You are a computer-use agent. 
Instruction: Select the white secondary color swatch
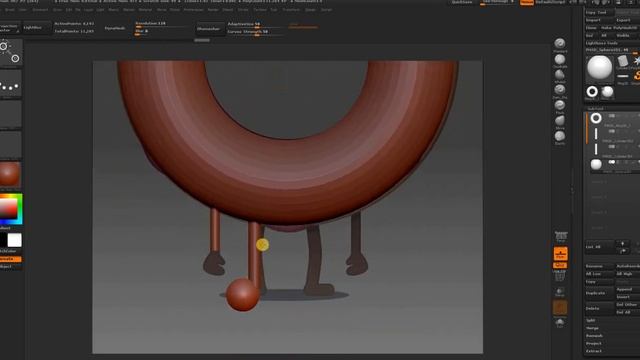coord(15,240)
